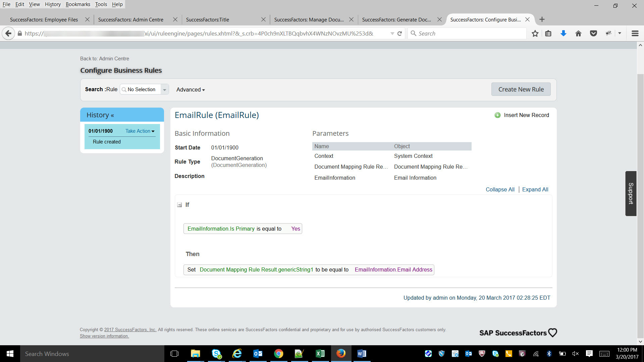Click the Create New Rule button
This screenshot has height=362, width=644.
[521, 89]
